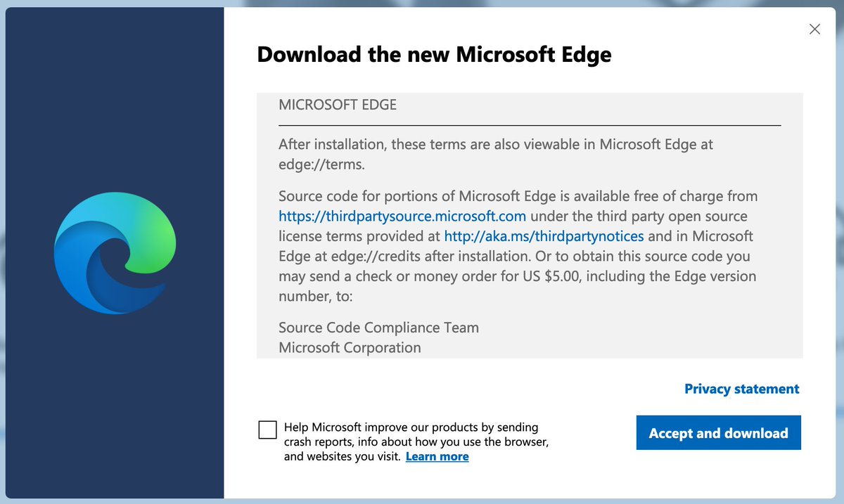Click the 'Microsoft Corporation' address line

(x=350, y=347)
